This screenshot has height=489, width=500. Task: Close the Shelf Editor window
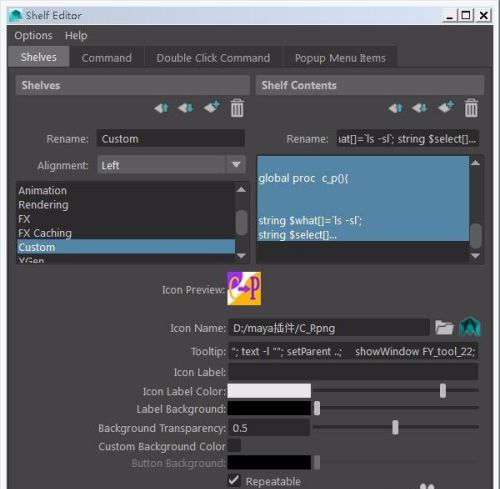pos(484,15)
